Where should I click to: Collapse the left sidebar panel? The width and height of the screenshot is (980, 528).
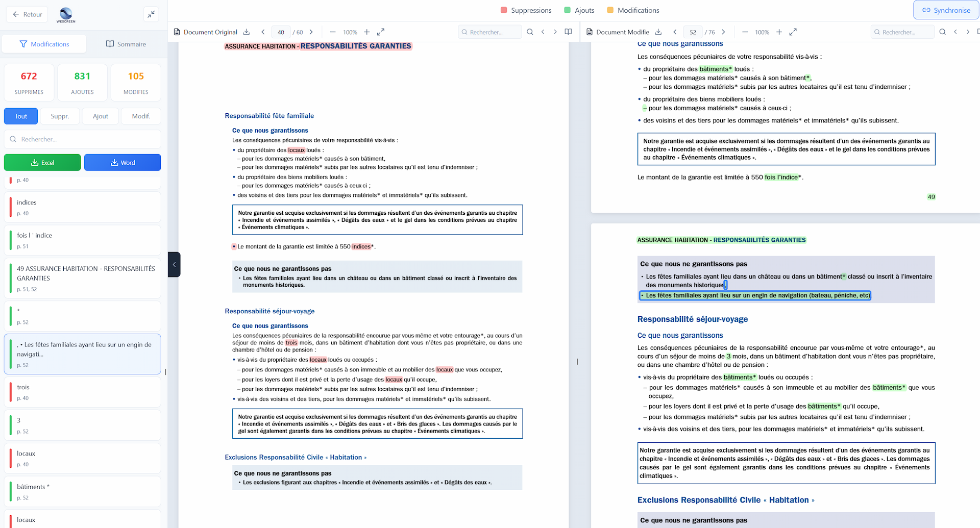(151, 14)
